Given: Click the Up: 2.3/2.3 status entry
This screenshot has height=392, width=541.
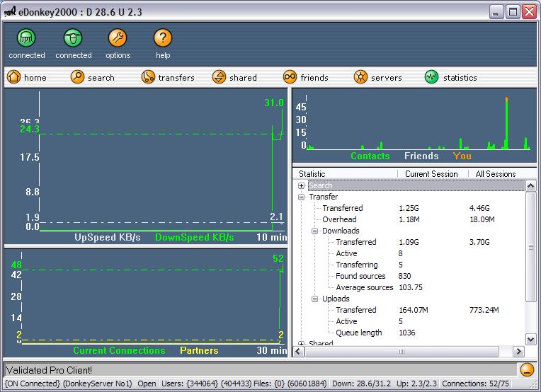Looking at the screenshot, I should click(416, 384).
